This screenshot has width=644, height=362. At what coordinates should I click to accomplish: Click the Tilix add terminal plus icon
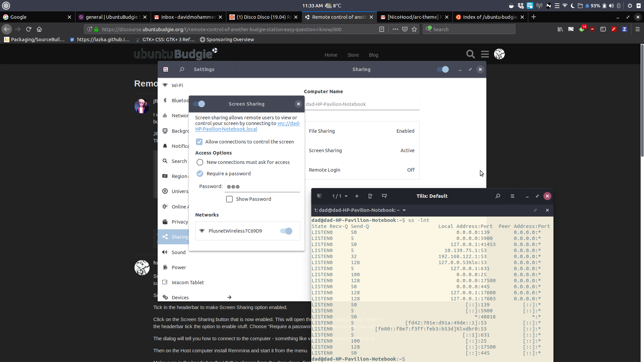coord(357,196)
